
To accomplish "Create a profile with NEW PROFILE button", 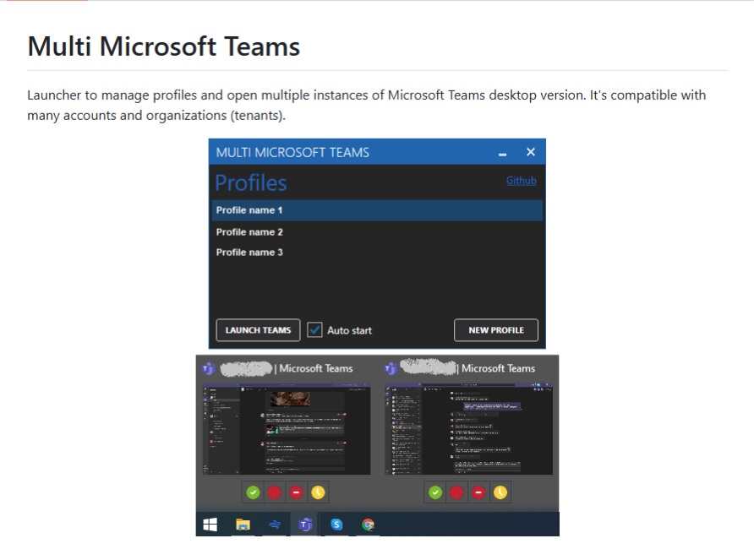I will point(496,330).
